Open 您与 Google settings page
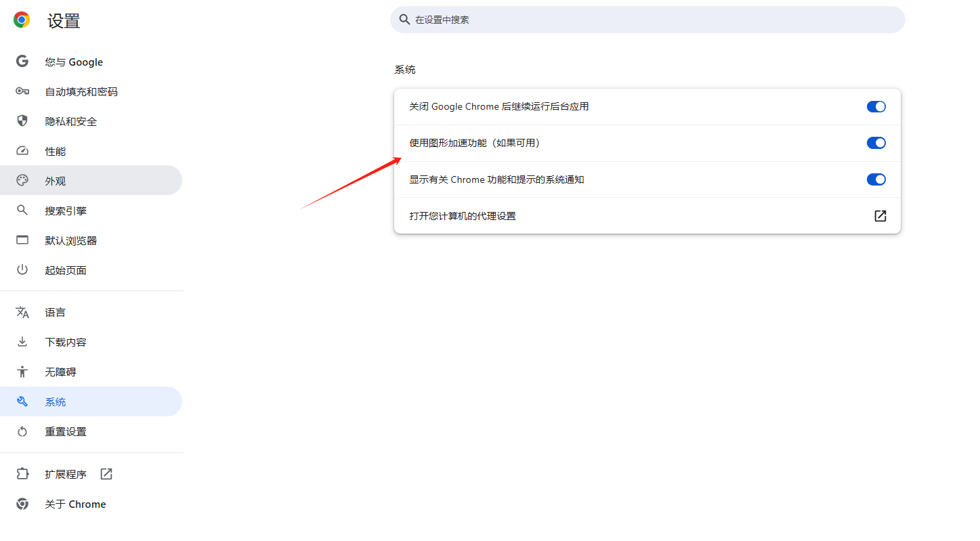Viewport: 980px width, 541px height. [91, 62]
